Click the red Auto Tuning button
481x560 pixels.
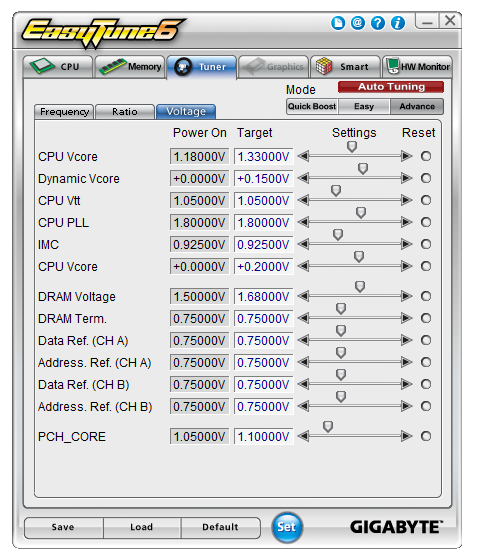click(391, 87)
